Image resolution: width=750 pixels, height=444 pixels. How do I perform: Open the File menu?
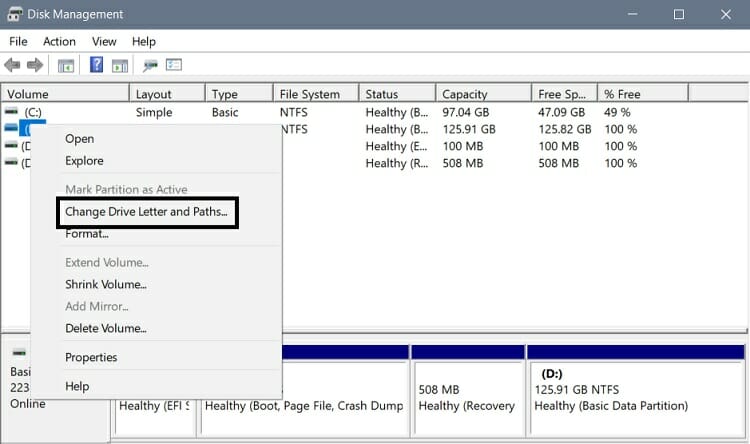coord(18,41)
